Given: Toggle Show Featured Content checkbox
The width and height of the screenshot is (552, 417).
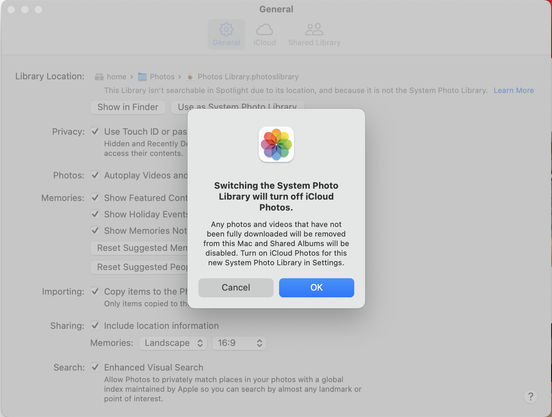Looking at the screenshot, I should click(x=95, y=197).
